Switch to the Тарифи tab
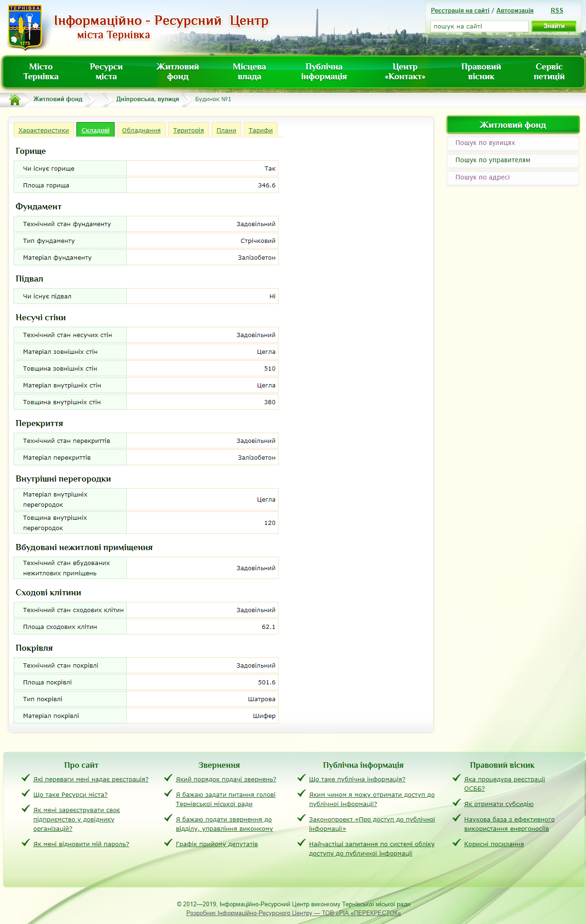Viewport: 586px width, 924px height. [260, 130]
